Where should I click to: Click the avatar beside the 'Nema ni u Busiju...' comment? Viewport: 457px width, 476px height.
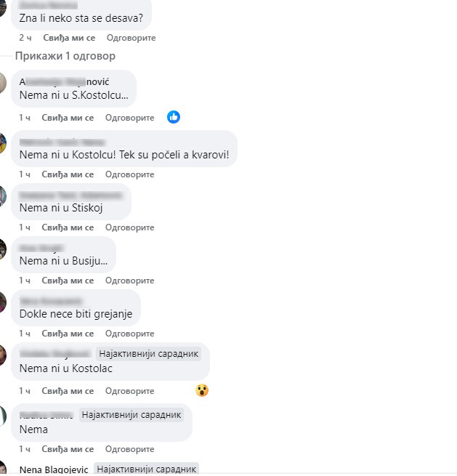[x=2, y=249]
